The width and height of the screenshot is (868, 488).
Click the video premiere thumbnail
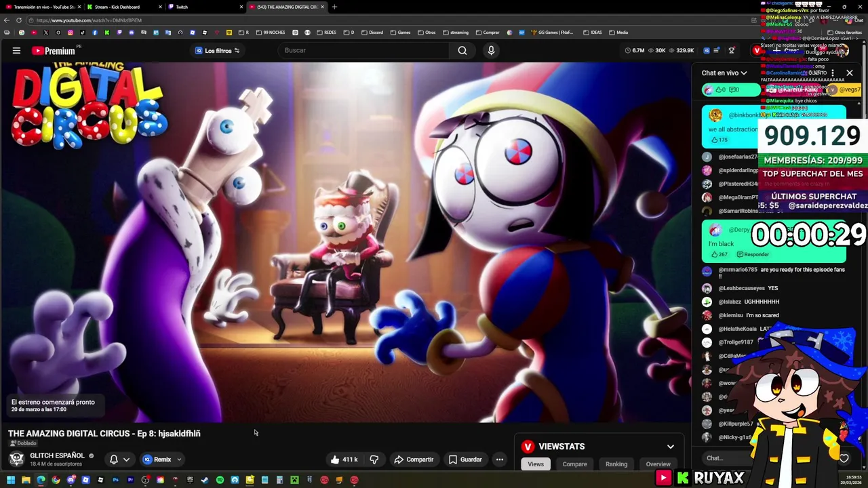(x=346, y=242)
